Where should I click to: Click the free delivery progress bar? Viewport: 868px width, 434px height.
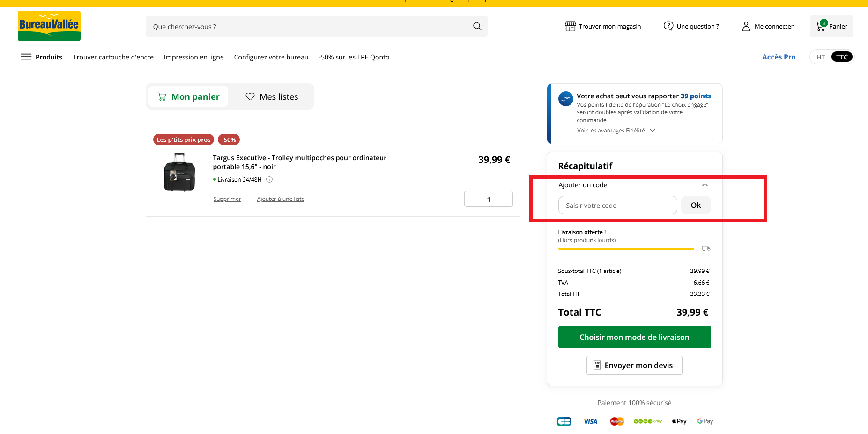[626, 249]
